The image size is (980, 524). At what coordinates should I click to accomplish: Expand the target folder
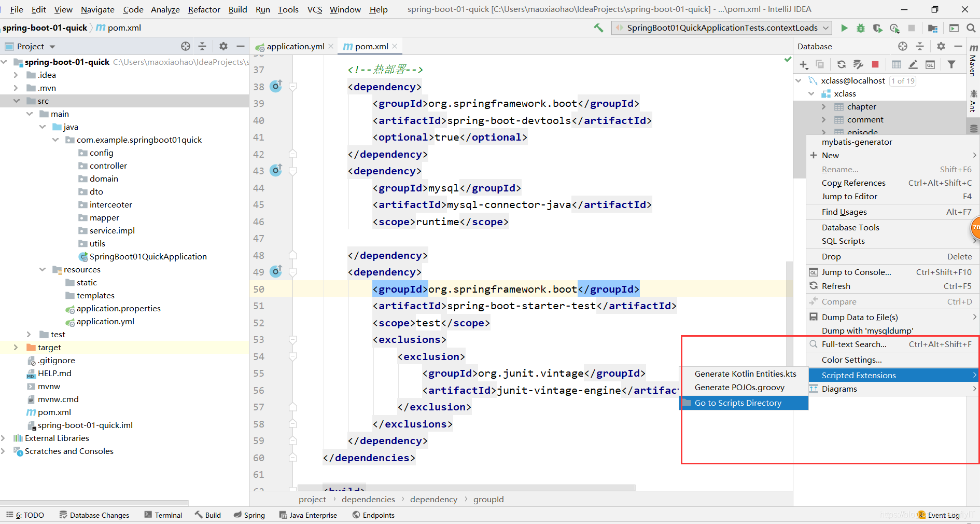[x=16, y=347]
